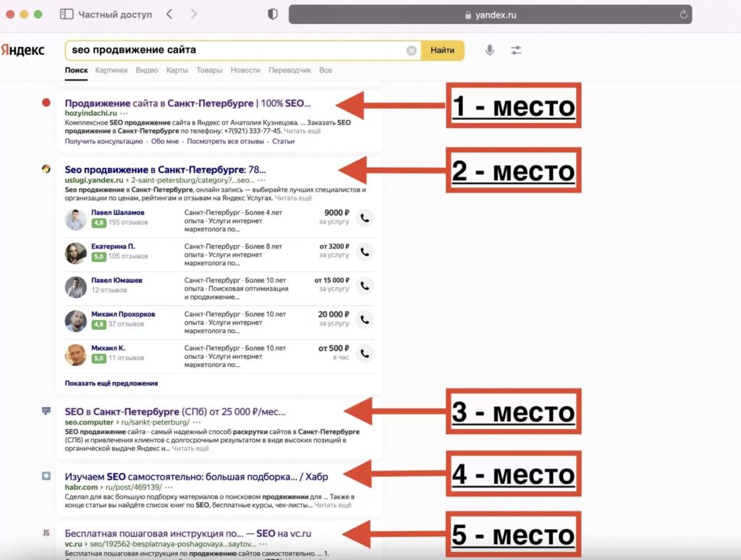Click the hozyindachi.ru red favicon

pos(46,103)
